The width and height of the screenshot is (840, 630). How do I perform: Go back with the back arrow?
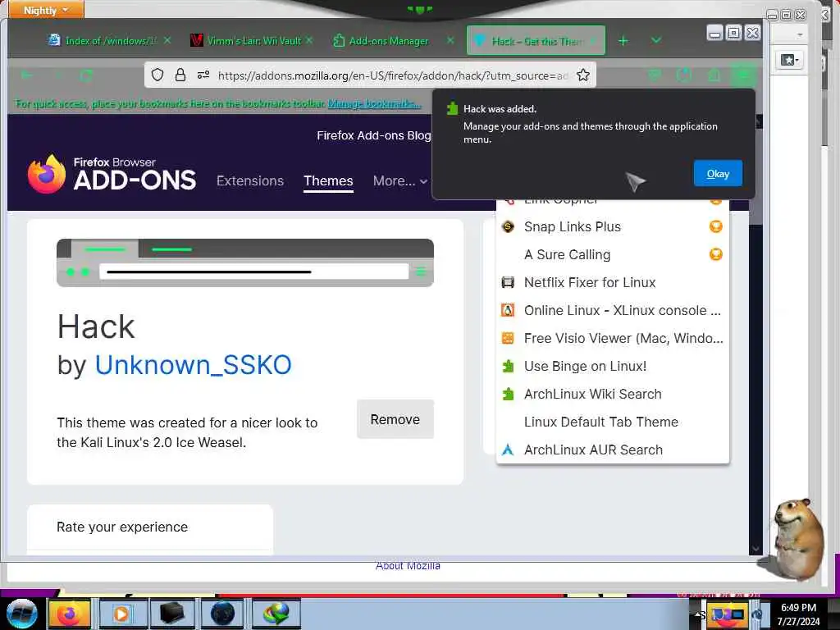27,75
